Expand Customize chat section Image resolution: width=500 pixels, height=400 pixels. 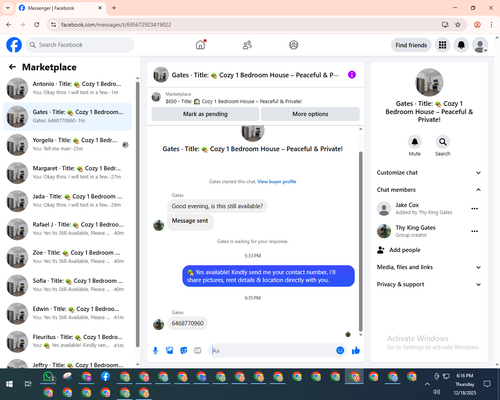coord(429,173)
